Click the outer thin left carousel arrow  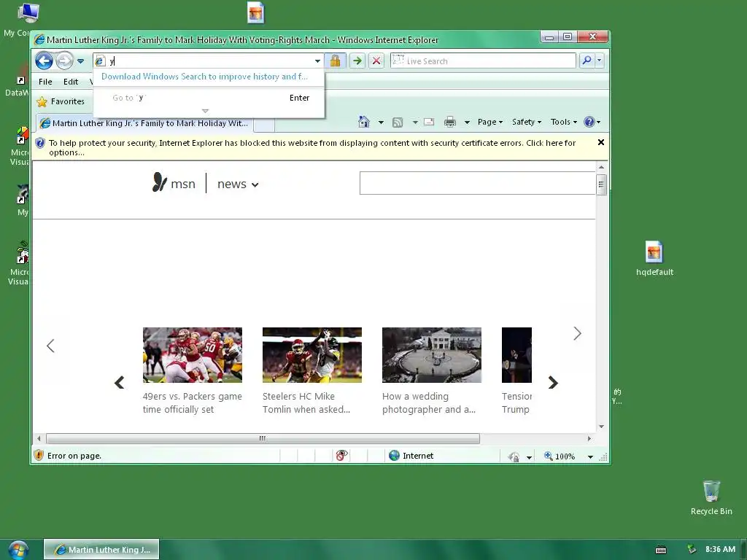tap(50, 346)
